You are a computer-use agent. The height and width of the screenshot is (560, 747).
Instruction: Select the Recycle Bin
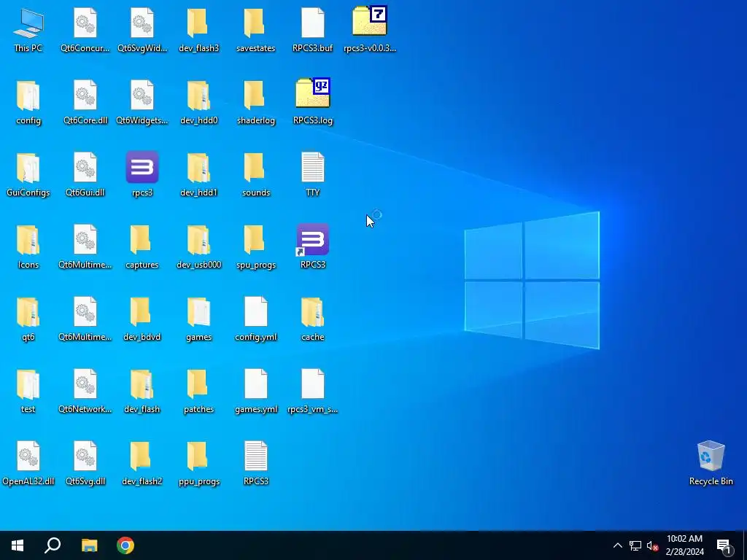pos(711,463)
